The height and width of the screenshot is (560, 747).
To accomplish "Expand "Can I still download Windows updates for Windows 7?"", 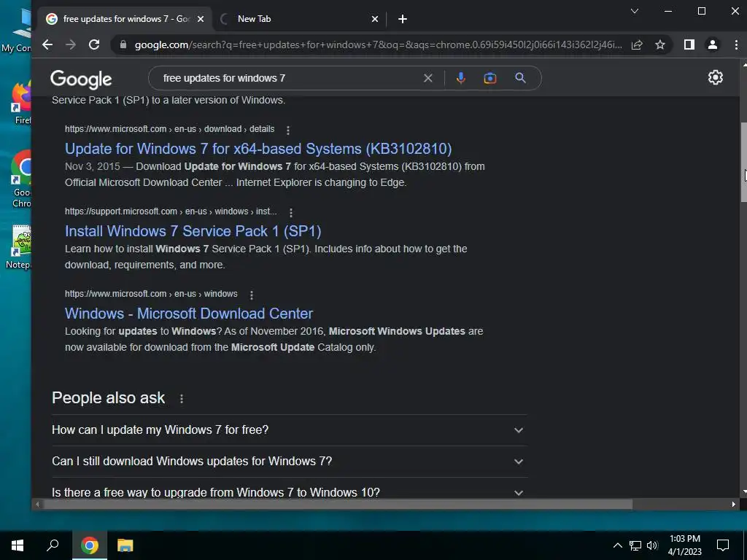I will click(289, 462).
